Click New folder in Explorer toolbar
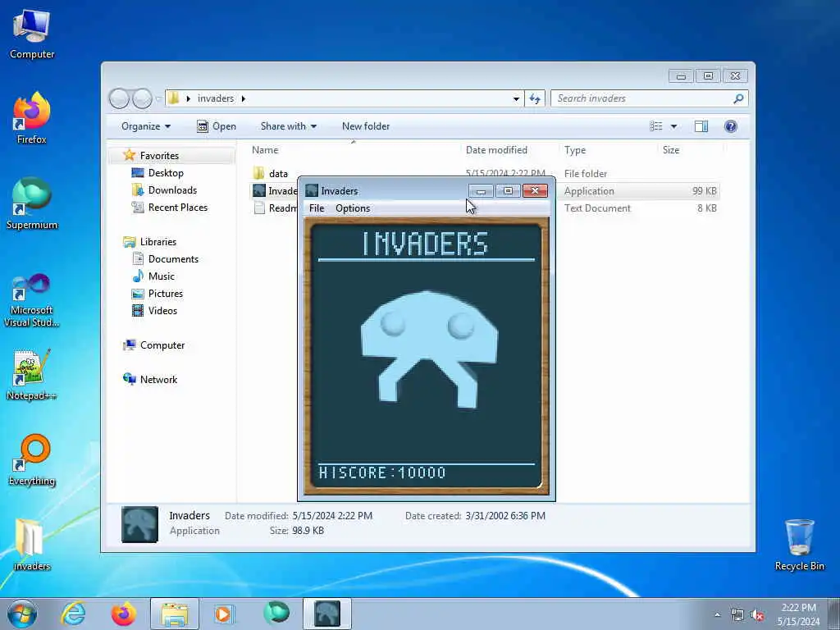840x630 pixels. click(366, 126)
